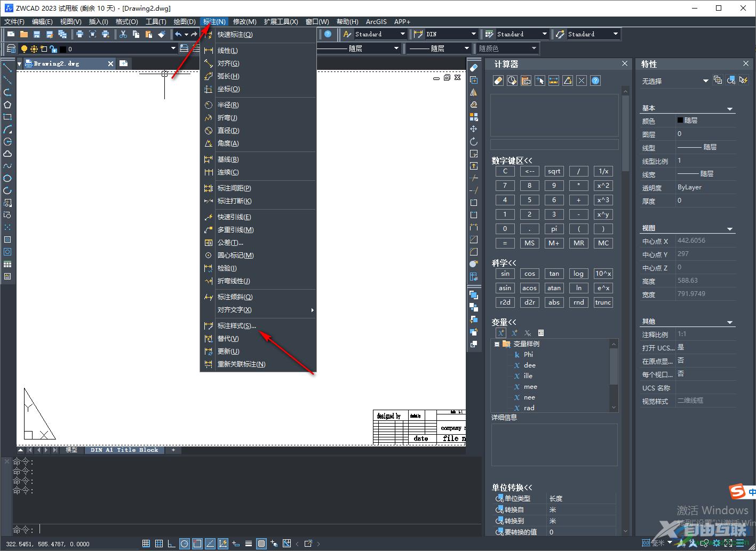This screenshot has width=756, height=551.
Task: Click calculator Distance Between Two Points ruler icon
Action: tap(554, 81)
